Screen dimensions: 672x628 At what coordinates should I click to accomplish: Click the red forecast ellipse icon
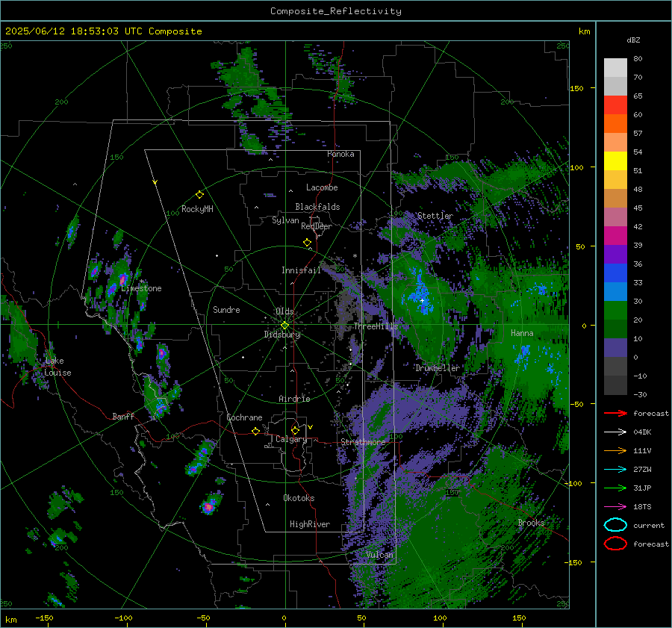[x=615, y=544]
